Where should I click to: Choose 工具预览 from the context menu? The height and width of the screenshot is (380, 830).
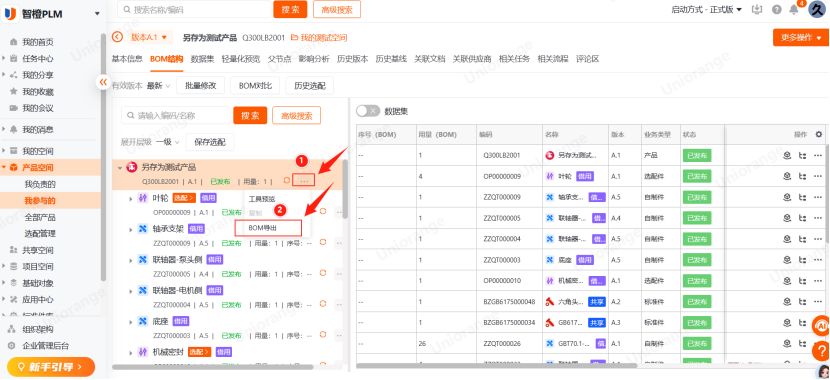coord(261,199)
